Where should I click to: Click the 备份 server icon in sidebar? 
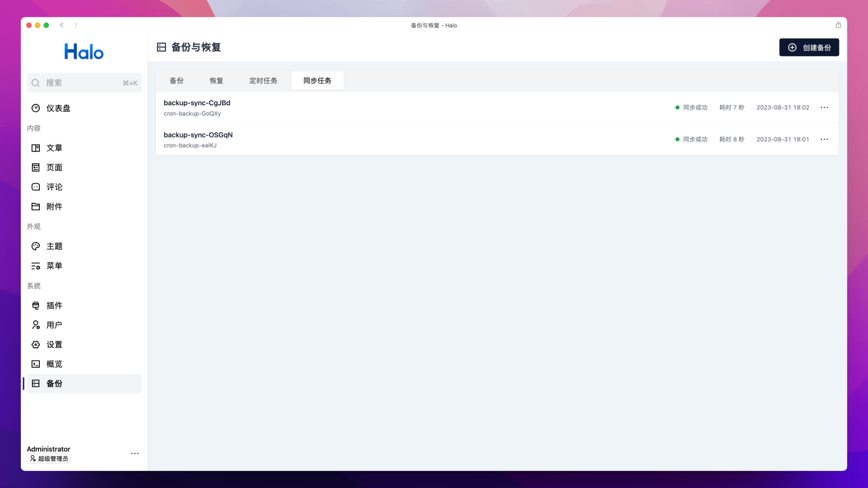coord(36,383)
